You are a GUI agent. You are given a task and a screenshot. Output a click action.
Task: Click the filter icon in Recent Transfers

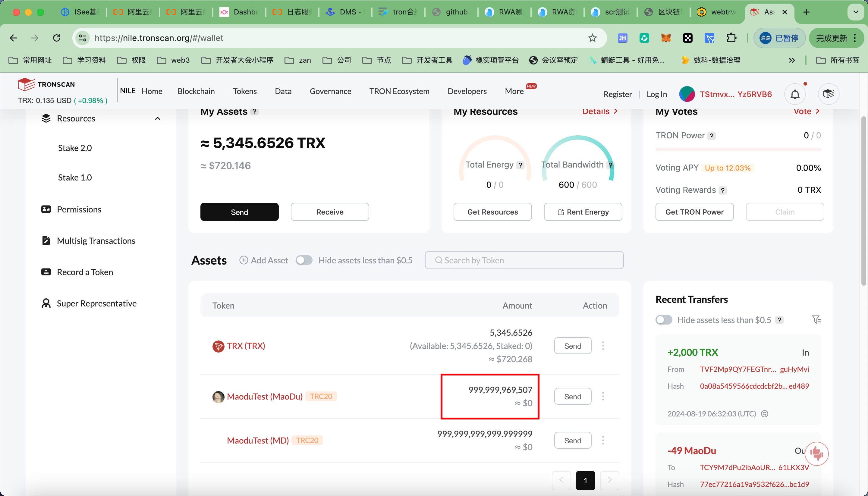816,319
